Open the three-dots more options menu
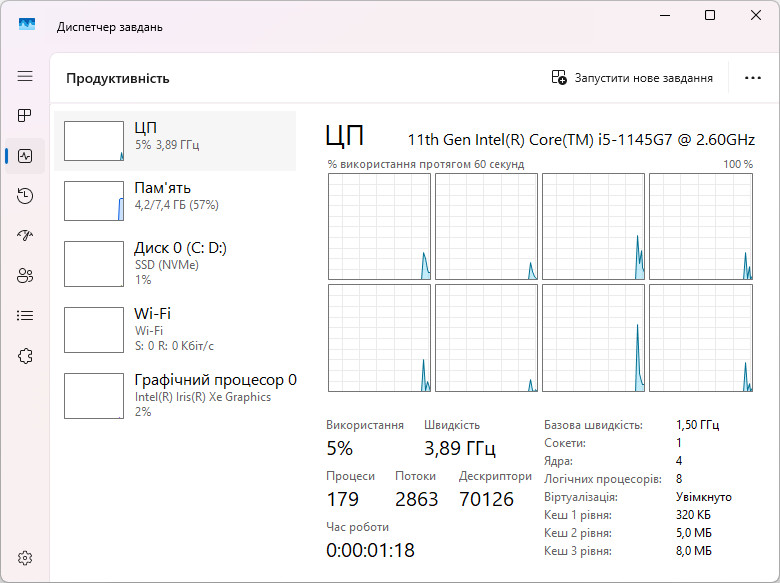The width and height of the screenshot is (780, 583). [x=753, y=78]
